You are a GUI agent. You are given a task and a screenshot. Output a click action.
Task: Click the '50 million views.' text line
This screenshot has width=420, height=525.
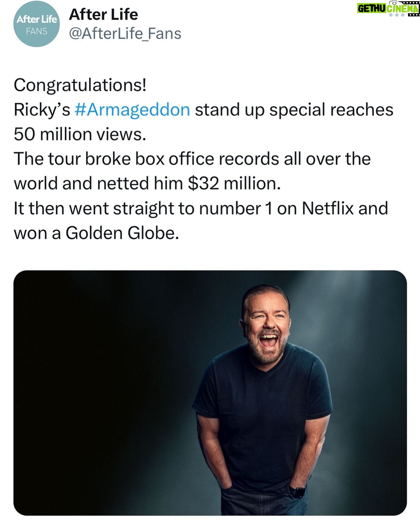coord(80,134)
